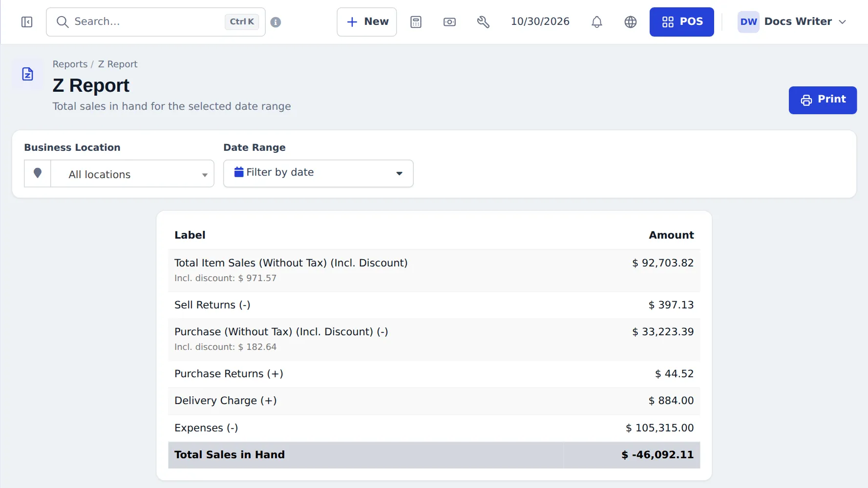Launch the POS screen
868x488 pixels.
point(681,22)
